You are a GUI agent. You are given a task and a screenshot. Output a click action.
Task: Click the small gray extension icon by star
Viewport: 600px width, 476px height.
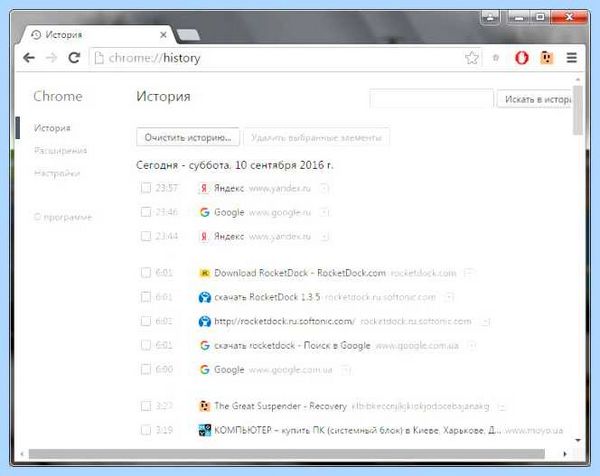[496, 58]
